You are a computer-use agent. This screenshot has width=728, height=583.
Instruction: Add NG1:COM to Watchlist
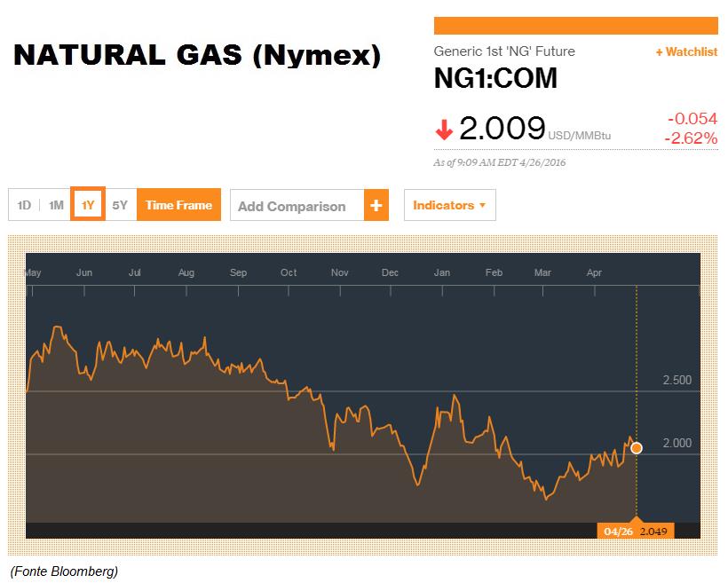tap(686, 51)
